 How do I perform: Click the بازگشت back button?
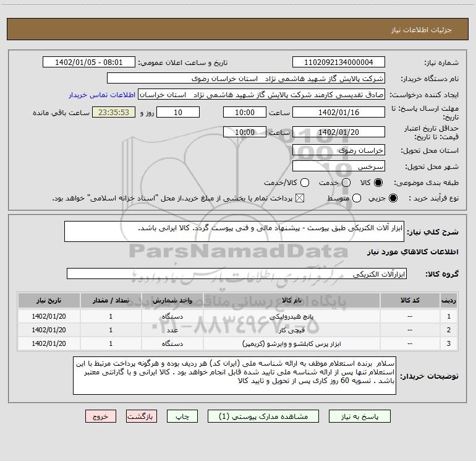tap(142, 416)
